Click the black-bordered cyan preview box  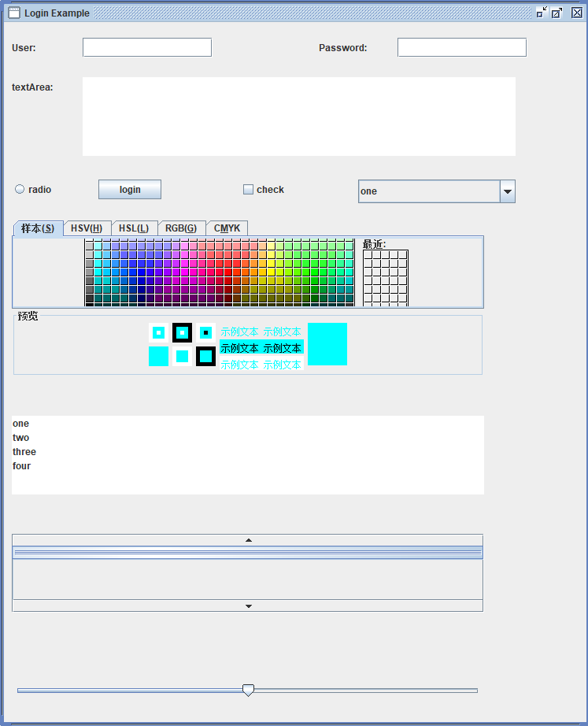pos(205,356)
